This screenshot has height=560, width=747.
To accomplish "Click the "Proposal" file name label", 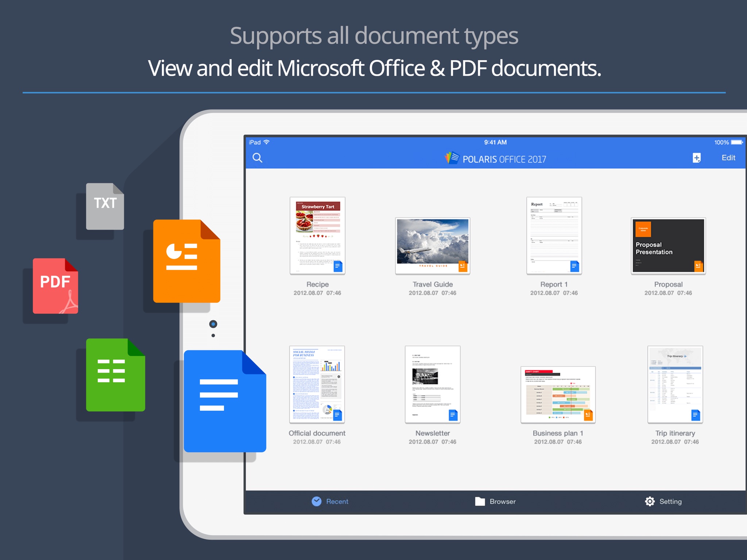I will [x=668, y=284].
